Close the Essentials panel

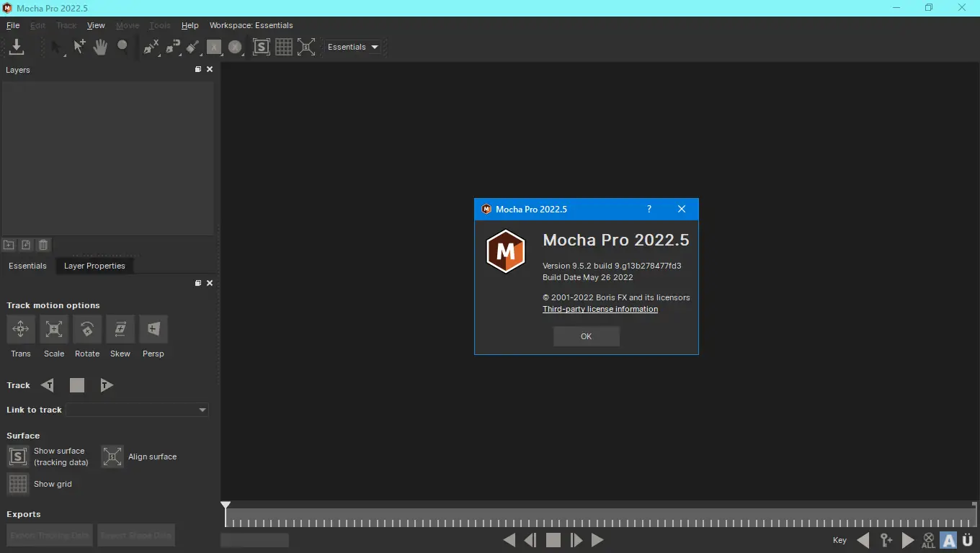(x=210, y=283)
